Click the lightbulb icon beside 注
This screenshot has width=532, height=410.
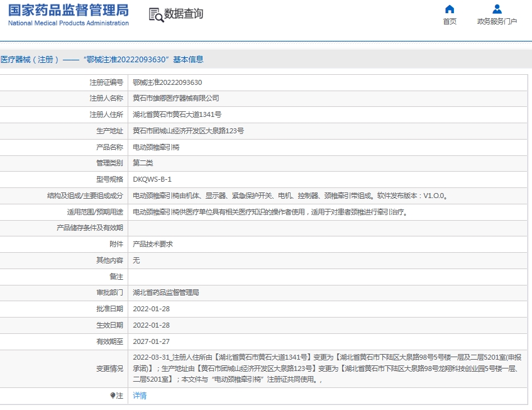coord(113,396)
